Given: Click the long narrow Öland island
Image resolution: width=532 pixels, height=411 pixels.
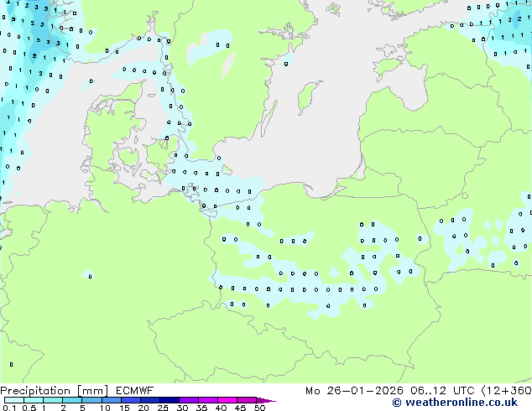Looking at the screenshot, I should (269, 119).
